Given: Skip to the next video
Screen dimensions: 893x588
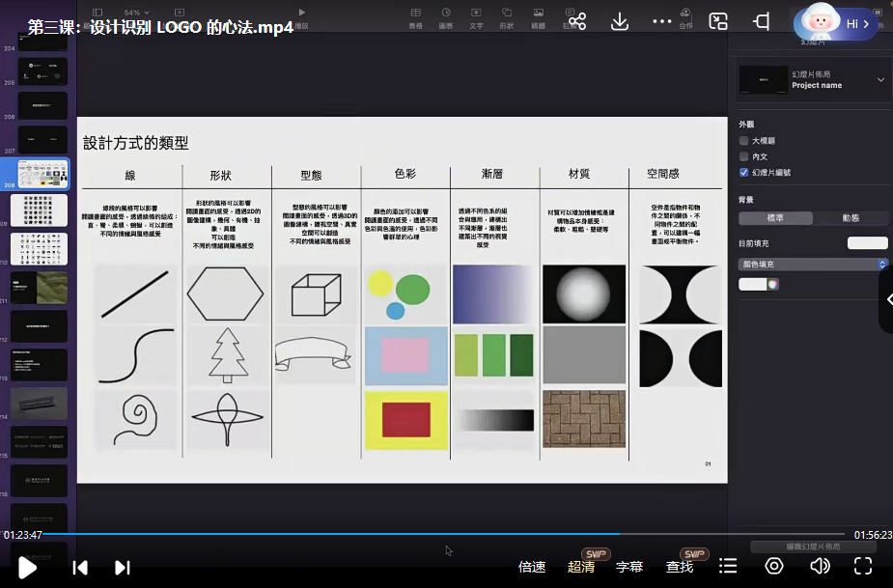Looking at the screenshot, I should [x=122, y=568].
